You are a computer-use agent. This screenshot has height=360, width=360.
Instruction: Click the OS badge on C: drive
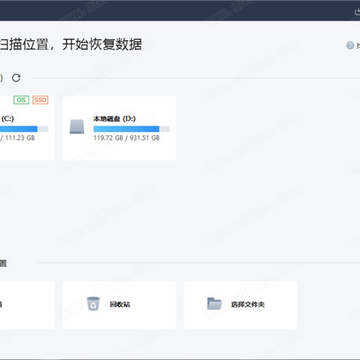pyautogui.click(x=21, y=100)
